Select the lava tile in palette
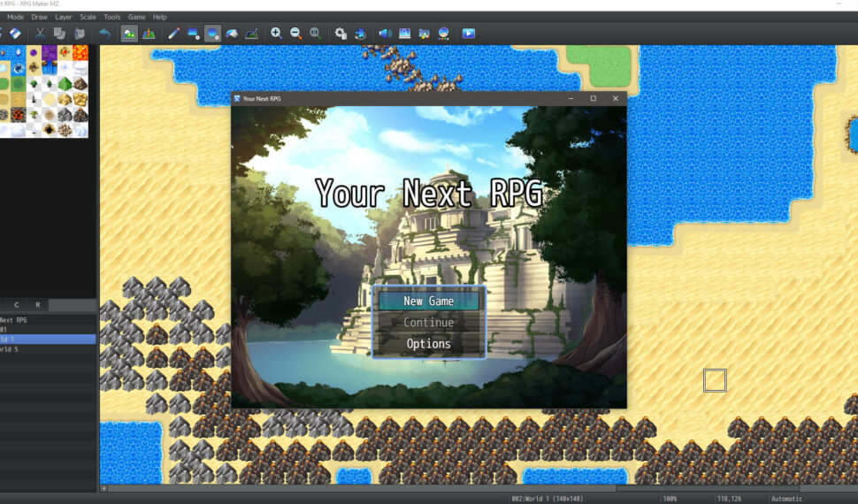Image resolution: width=858 pixels, height=504 pixels. [80, 52]
